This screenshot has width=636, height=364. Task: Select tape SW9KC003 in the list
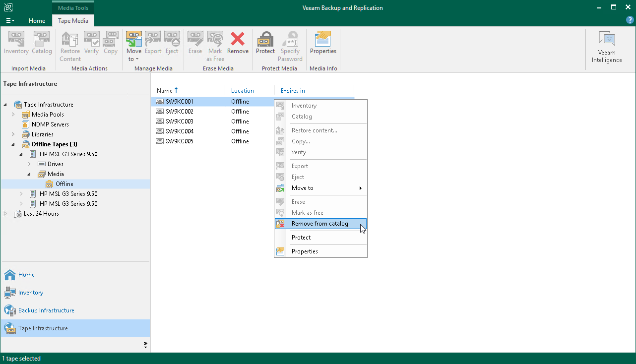[180, 121]
